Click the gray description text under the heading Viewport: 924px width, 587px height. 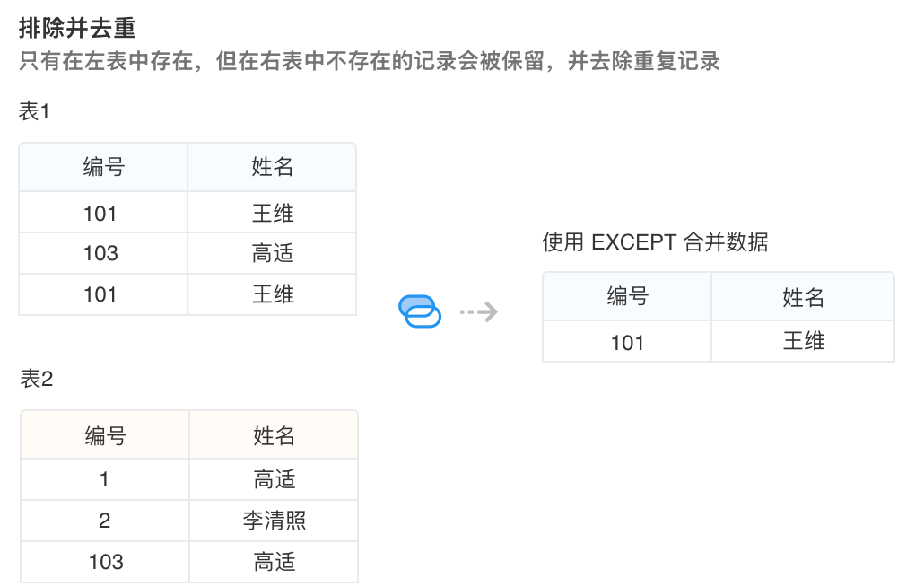[370, 62]
